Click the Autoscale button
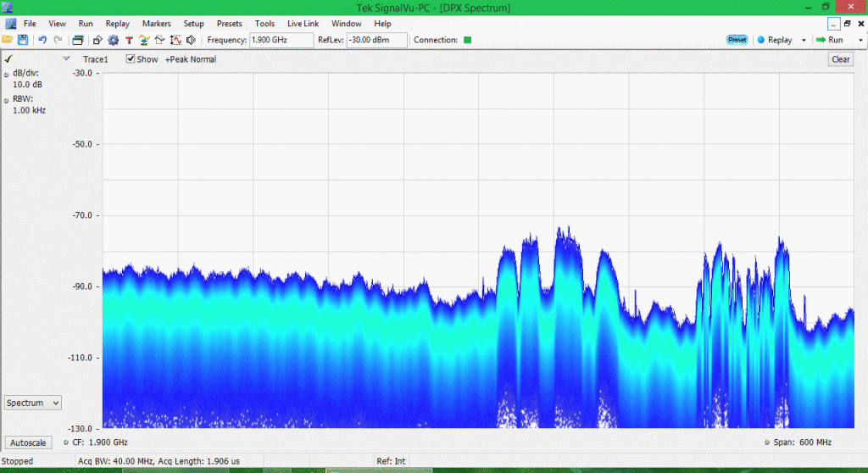Screen dimensions: 868x473 tap(28, 442)
